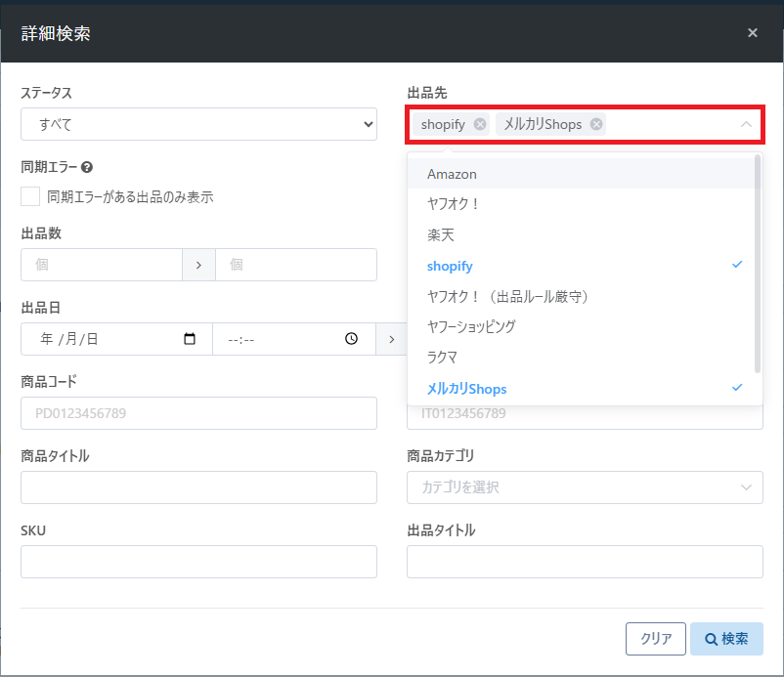Viewport: 784px width, 677px height.
Task: Choose ラクマ from the list
Action: click(581, 358)
